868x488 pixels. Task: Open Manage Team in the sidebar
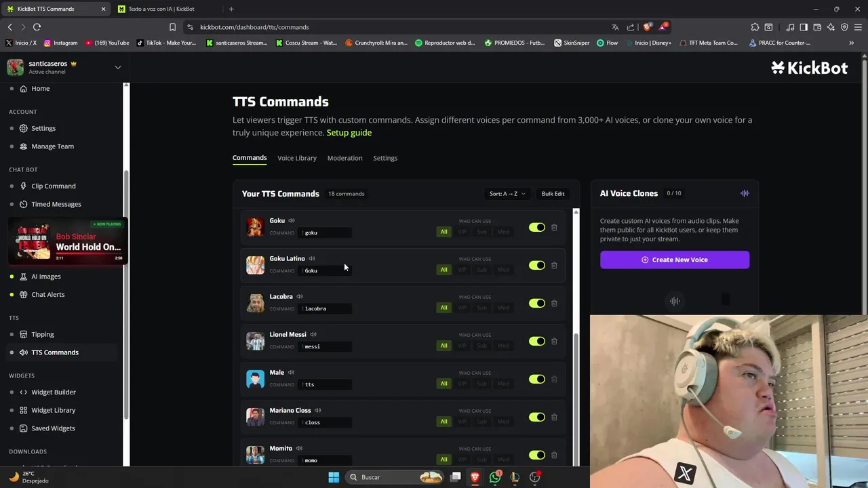[52, 146]
